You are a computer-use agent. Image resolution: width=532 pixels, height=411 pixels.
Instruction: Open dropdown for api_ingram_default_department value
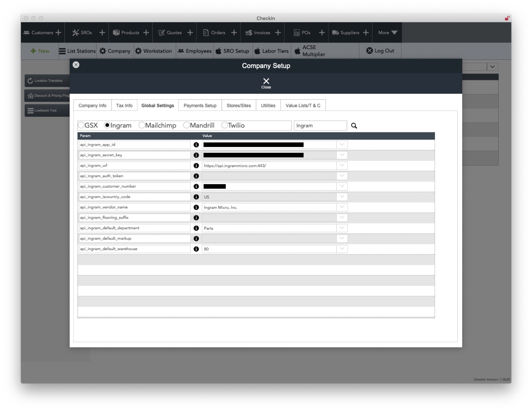pos(342,228)
